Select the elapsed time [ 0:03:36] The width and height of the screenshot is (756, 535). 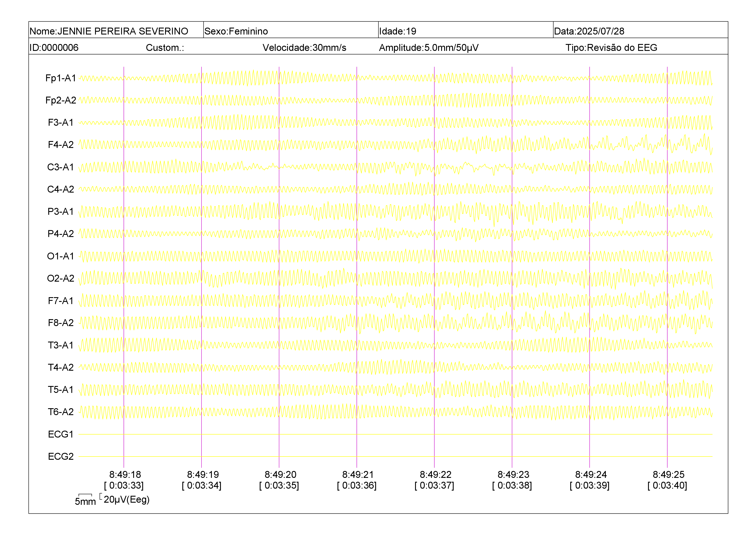click(357, 486)
